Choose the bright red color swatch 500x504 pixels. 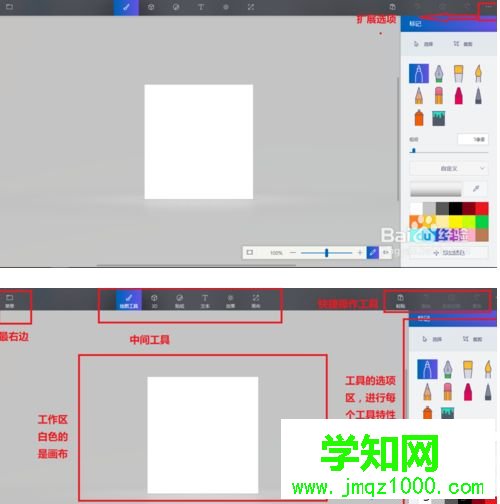(482, 209)
